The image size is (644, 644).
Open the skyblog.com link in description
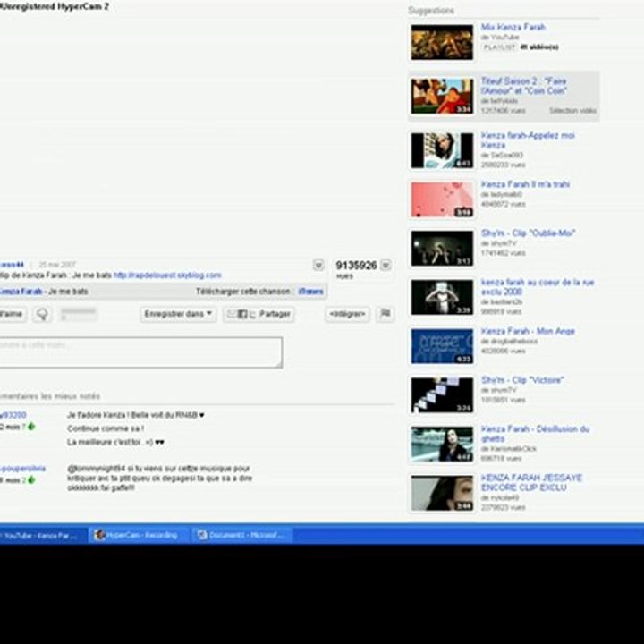[x=167, y=275]
